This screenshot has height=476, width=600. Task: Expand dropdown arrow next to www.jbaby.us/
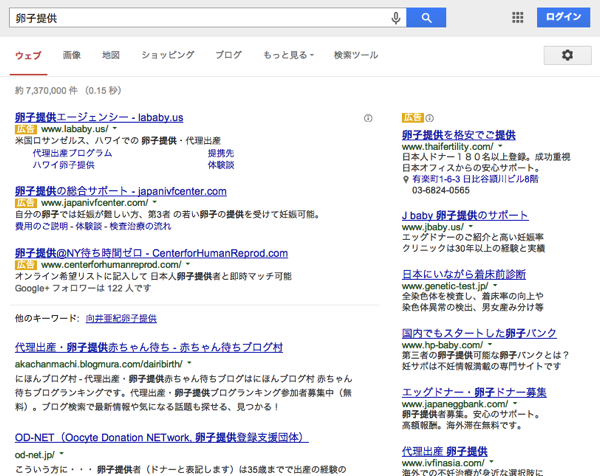(470, 227)
